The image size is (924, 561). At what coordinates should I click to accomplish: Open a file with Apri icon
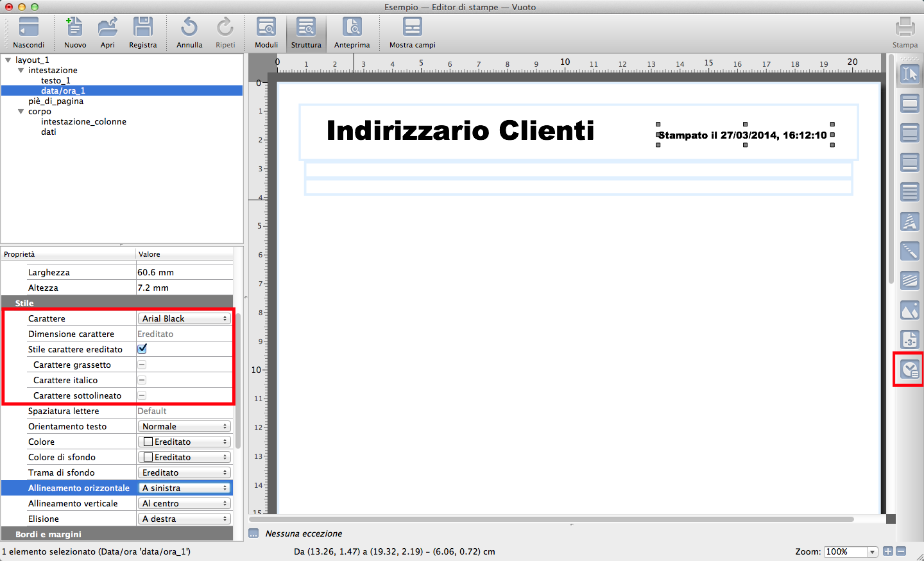107,28
